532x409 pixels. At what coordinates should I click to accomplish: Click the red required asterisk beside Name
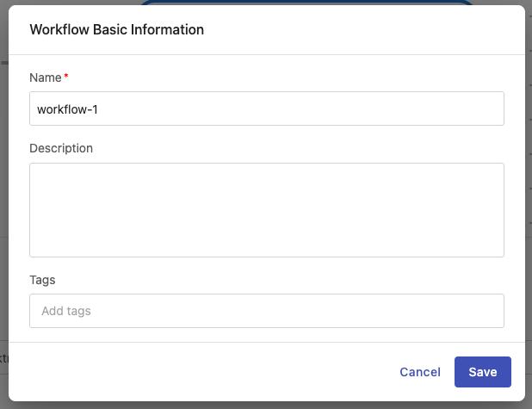pyautogui.click(x=66, y=77)
